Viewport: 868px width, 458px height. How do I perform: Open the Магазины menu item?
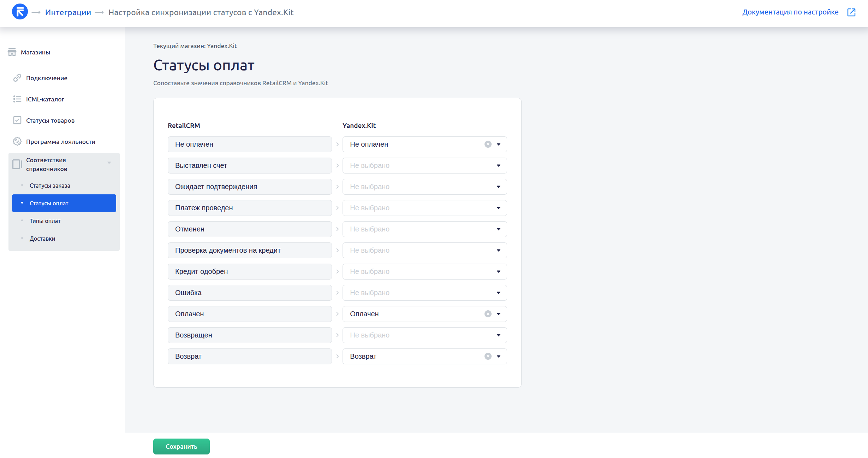click(35, 52)
